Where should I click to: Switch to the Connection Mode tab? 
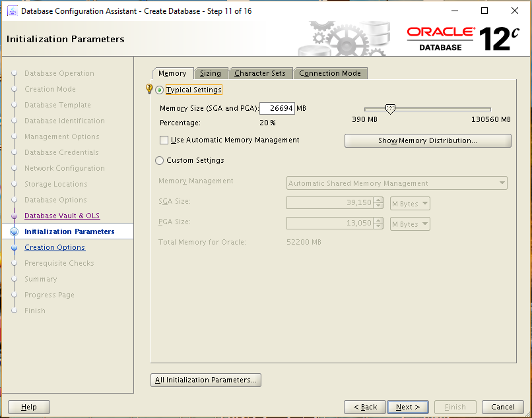coord(330,73)
